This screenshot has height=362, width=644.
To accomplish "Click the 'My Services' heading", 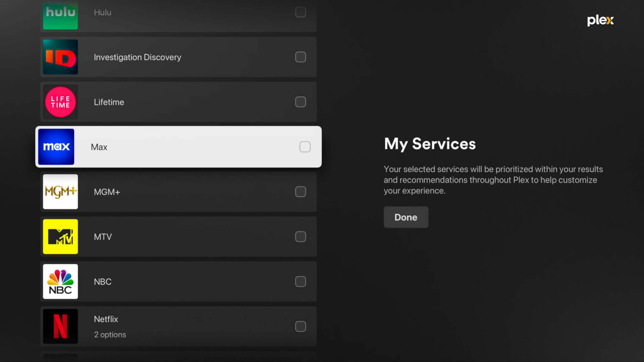I will coord(430,144).
